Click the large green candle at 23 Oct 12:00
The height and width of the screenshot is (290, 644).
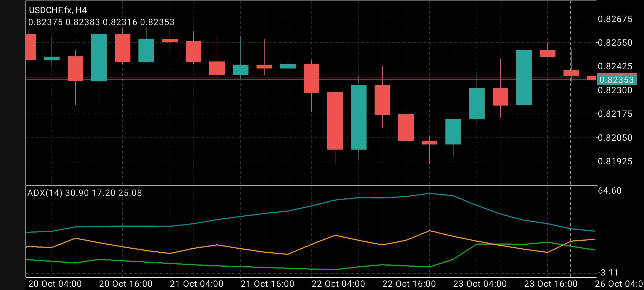524,78
